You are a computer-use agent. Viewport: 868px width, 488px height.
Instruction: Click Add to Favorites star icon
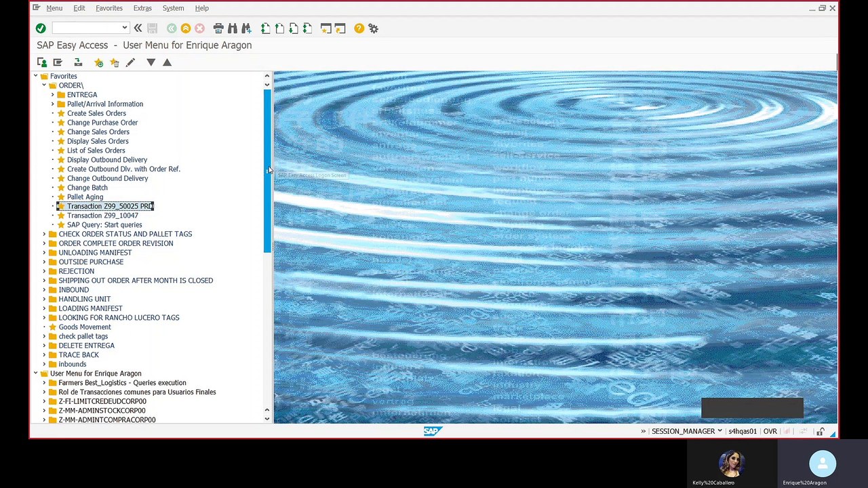click(x=98, y=62)
